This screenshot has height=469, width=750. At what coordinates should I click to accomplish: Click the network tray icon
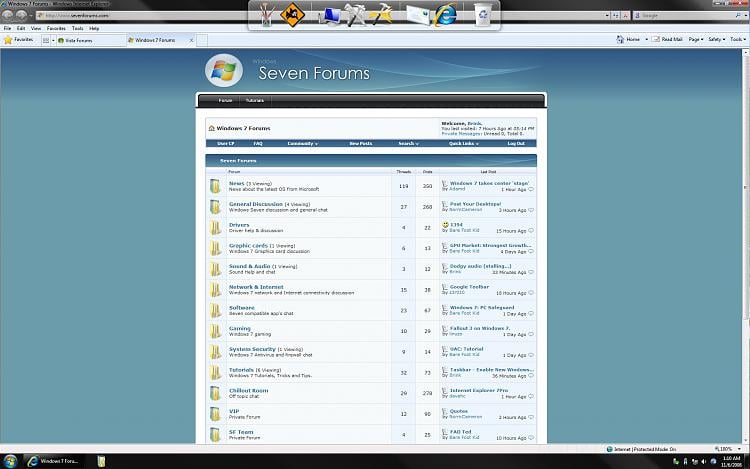(695, 462)
